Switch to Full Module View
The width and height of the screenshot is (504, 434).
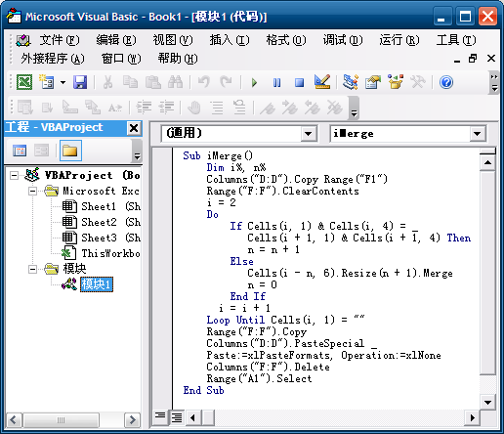tap(177, 417)
